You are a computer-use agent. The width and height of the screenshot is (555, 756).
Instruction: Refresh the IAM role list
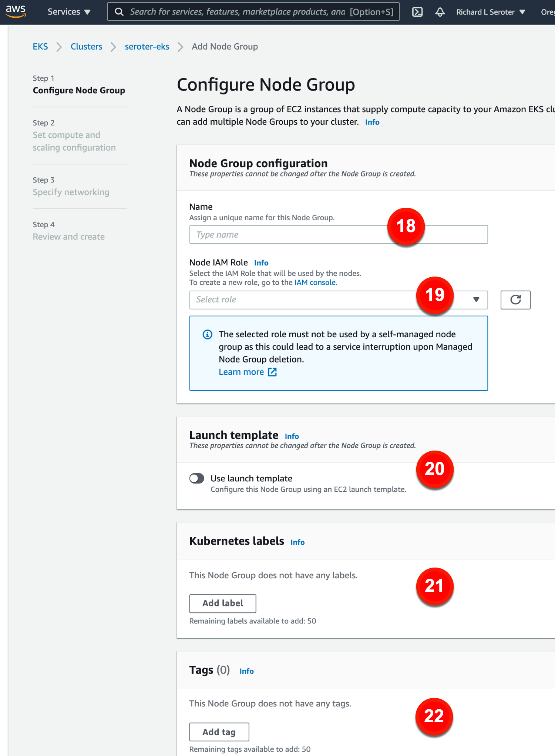515,300
